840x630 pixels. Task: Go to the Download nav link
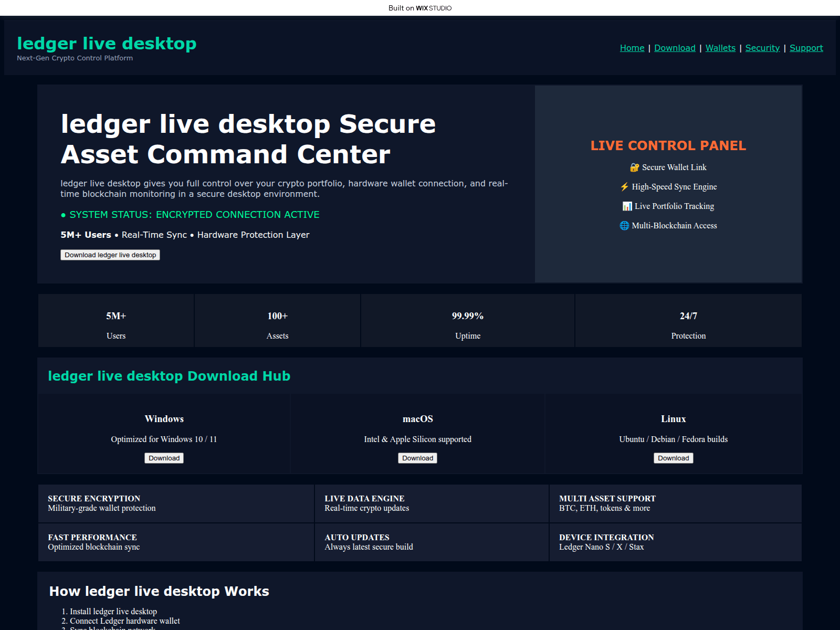pos(675,48)
